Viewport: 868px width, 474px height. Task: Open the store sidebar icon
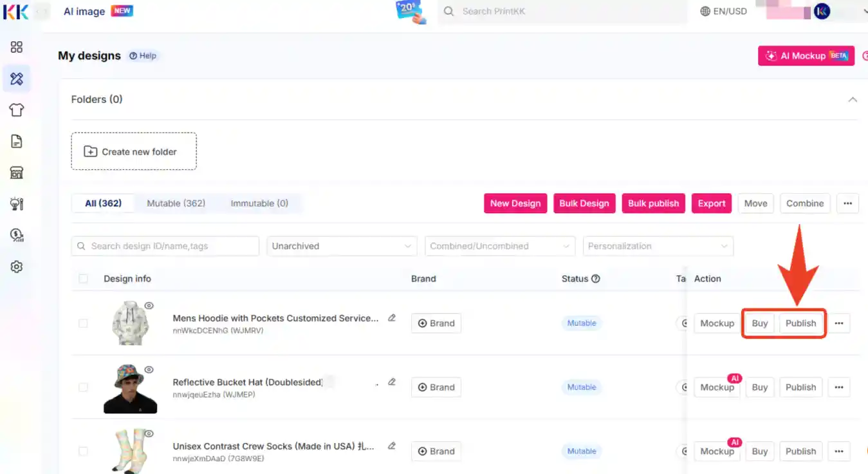point(17,173)
